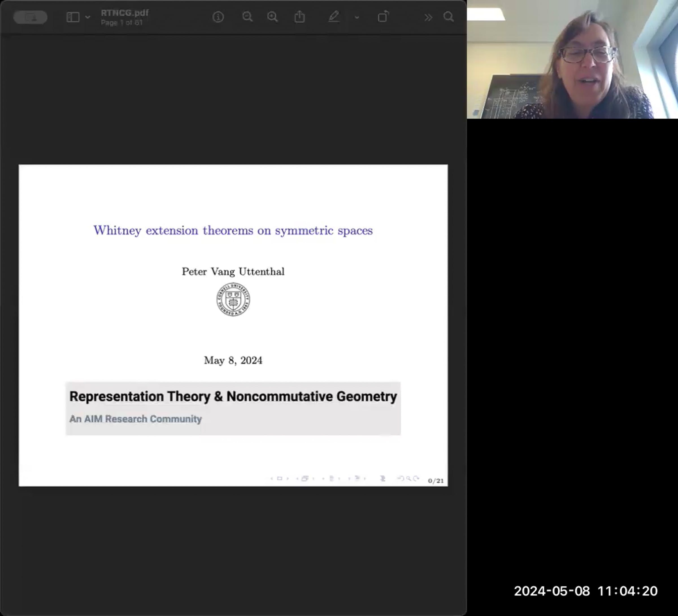Click the Beamer subsection navigation icon

(x=331, y=478)
